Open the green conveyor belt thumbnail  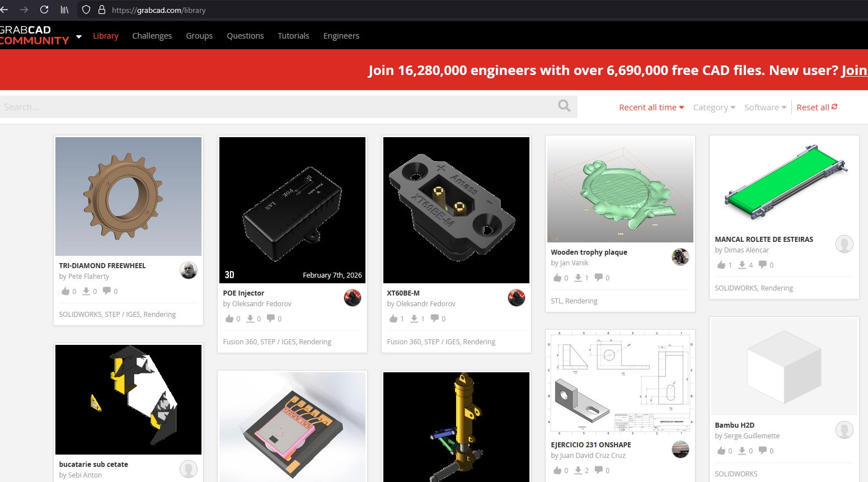tap(784, 183)
